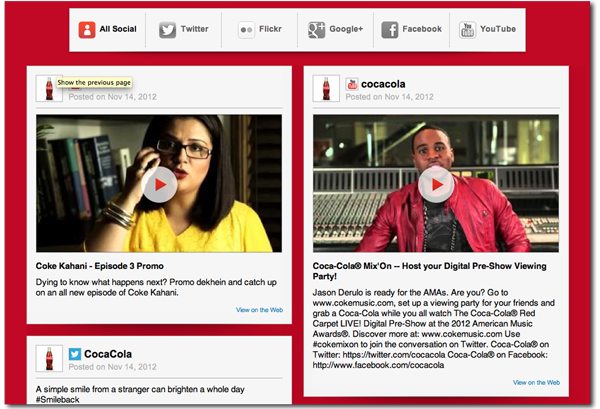This screenshot has width=600, height=409.
Task: Click the Twitter icon beside CocaCola name
Action: (75, 354)
